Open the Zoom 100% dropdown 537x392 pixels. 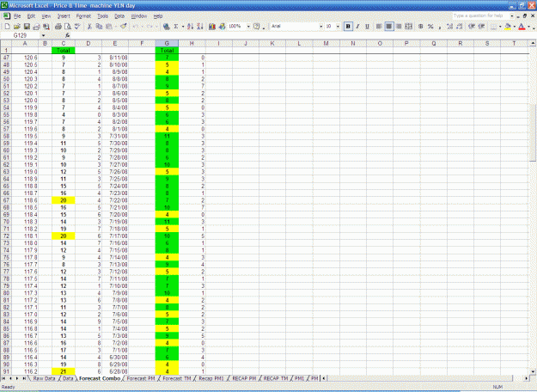point(248,27)
